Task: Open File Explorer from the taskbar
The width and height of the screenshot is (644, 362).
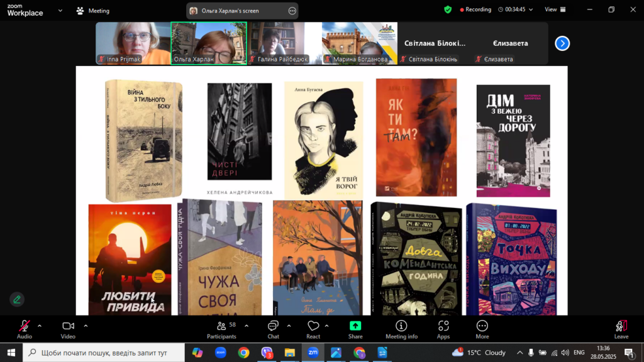Action: pos(290,353)
